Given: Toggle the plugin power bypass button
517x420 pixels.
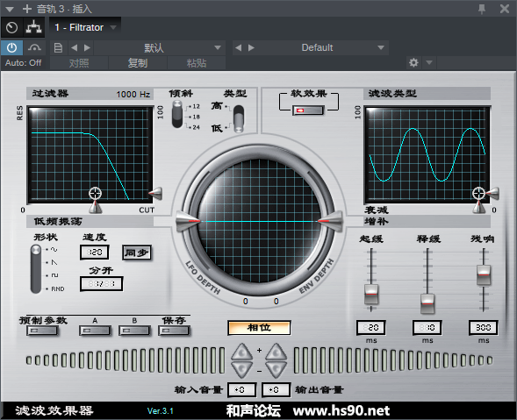Looking at the screenshot, I should (x=12, y=48).
